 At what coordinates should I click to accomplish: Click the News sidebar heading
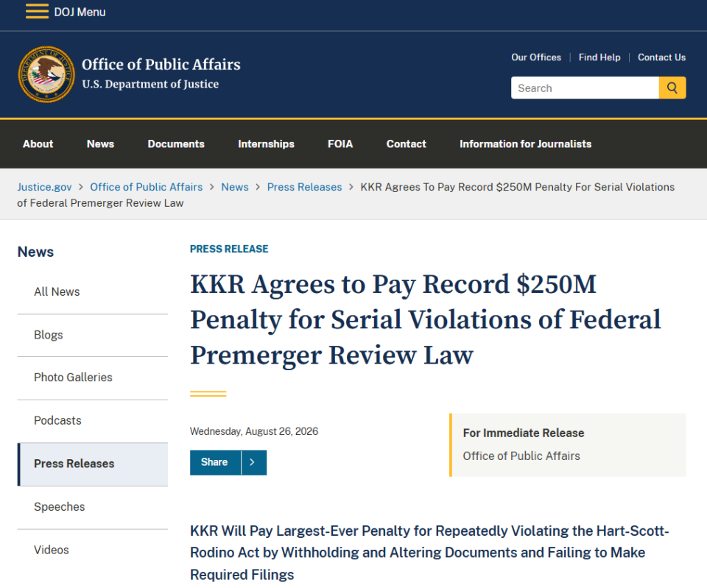tap(35, 252)
